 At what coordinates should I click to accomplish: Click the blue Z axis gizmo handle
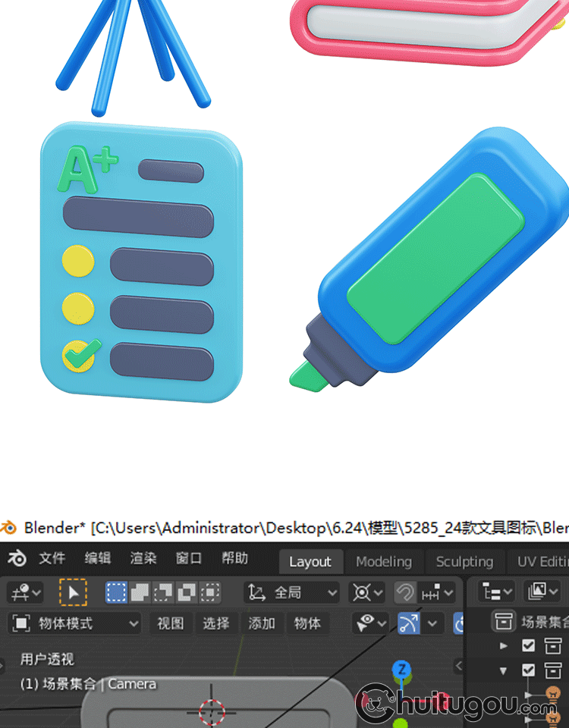[x=402, y=669]
